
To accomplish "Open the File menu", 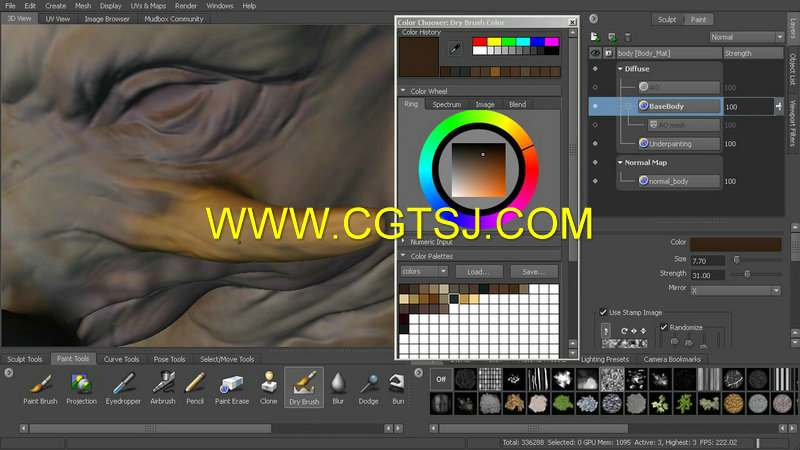I will pos(10,6).
